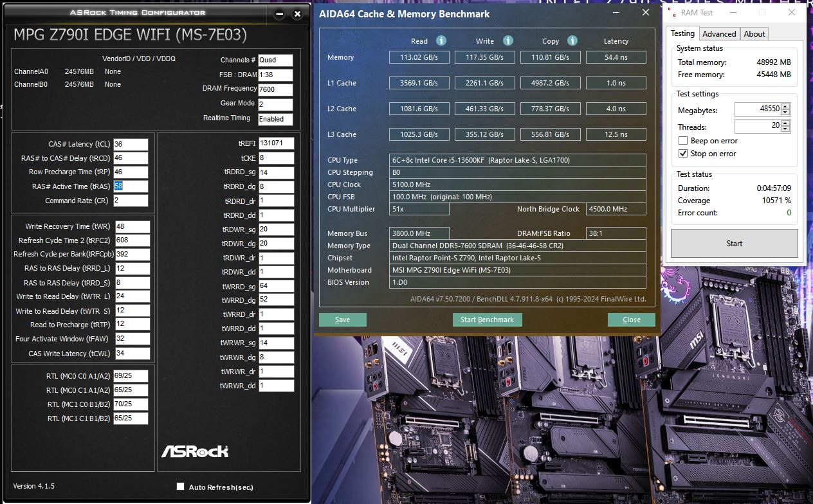Switch to the Testing tab
813x504 pixels.
682,33
